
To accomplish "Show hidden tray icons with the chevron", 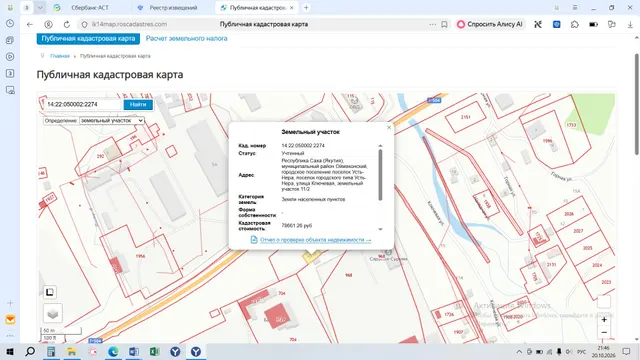I will point(519,351).
